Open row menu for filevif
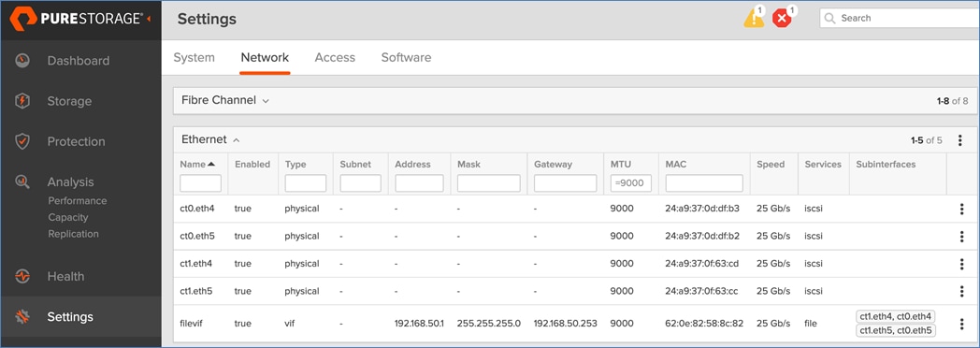Image resolution: width=980 pixels, height=348 pixels. [961, 324]
